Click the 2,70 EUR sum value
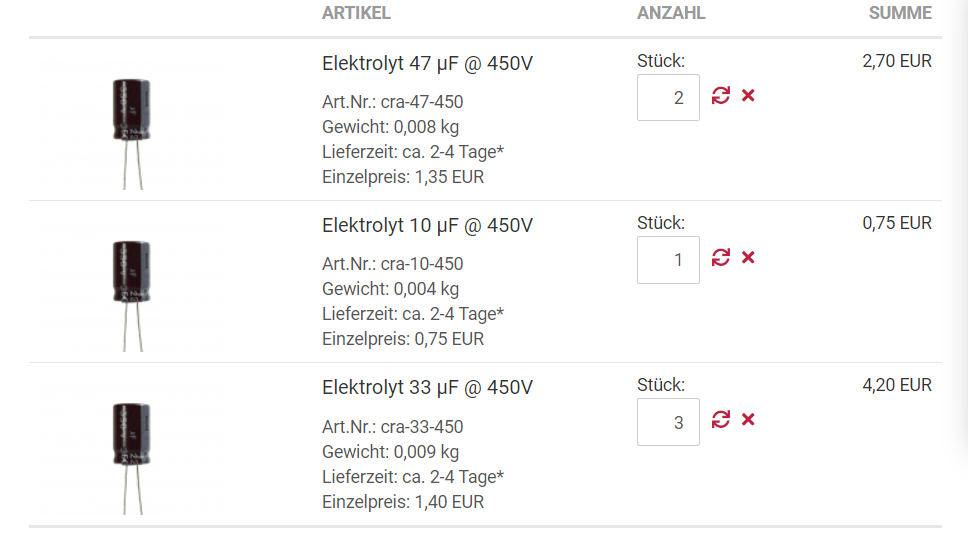Viewport: 968px width, 533px height. [x=897, y=61]
